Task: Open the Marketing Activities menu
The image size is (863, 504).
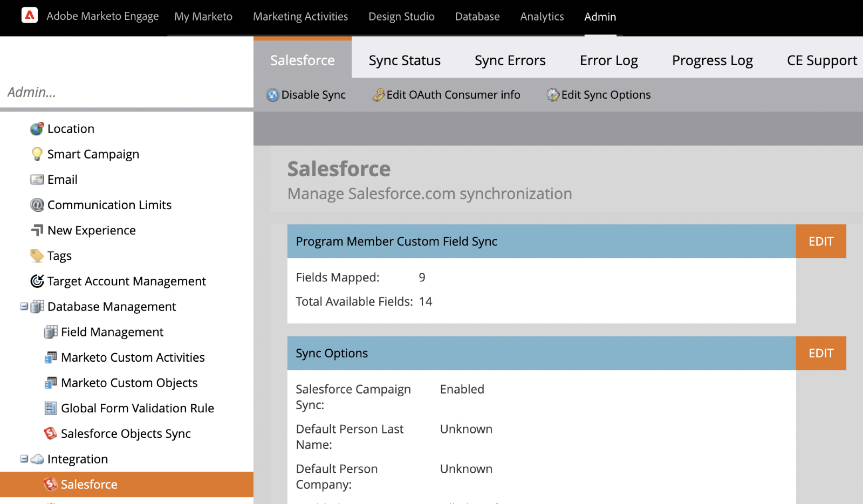Action: pyautogui.click(x=300, y=16)
